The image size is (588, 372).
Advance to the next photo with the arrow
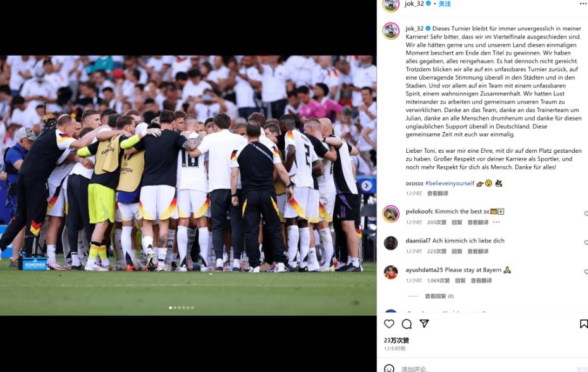[366, 186]
